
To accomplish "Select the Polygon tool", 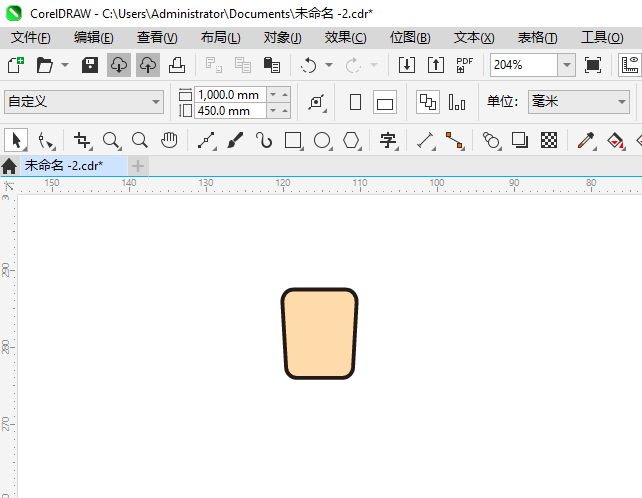I will pos(351,140).
